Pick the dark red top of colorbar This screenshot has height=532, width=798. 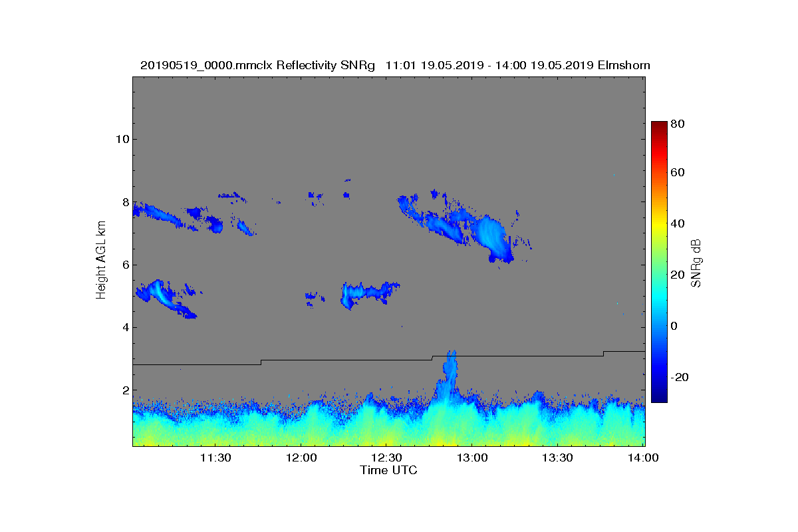point(659,126)
